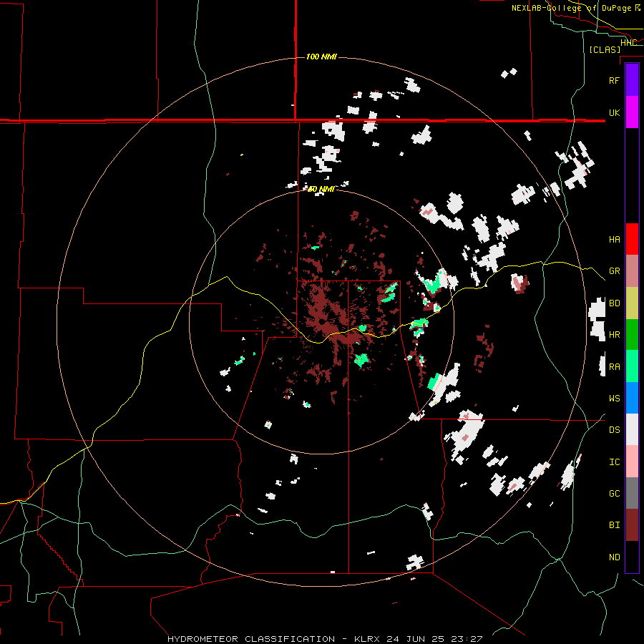The width and height of the screenshot is (644, 644).
Task: Click the 'HHC' product code label
Action: [x=628, y=43]
